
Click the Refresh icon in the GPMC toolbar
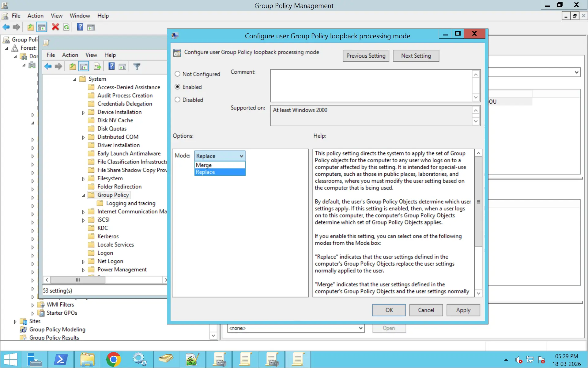[67, 27]
